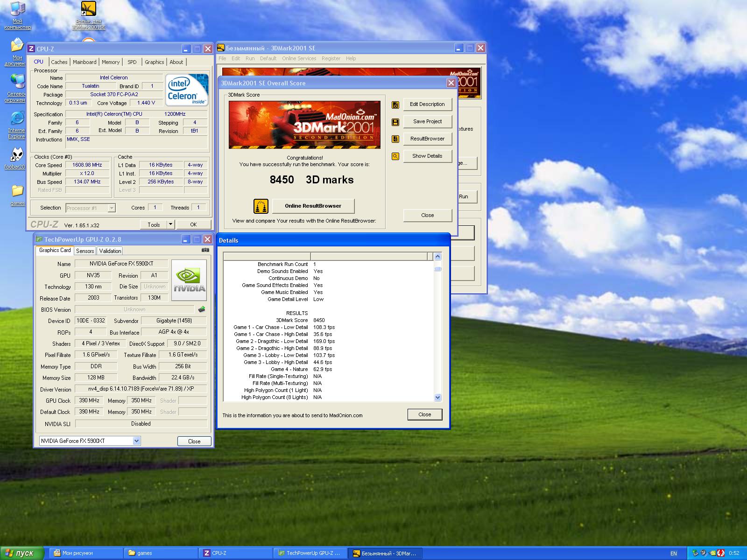Click the GPU-Z BIOS save chip icon
The width and height of the screenshot is (747, 560).
click(x=202, y=309)
